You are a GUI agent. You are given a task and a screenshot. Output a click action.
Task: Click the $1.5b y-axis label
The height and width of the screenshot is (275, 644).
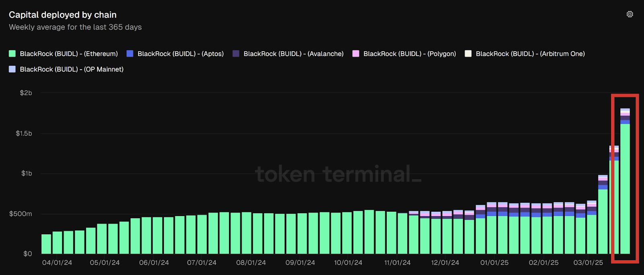[24, 133]
